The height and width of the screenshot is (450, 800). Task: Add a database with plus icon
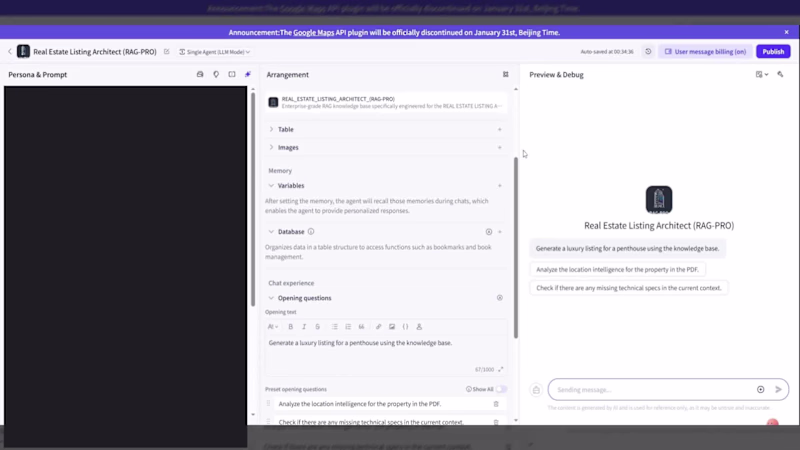coord(499,232)
